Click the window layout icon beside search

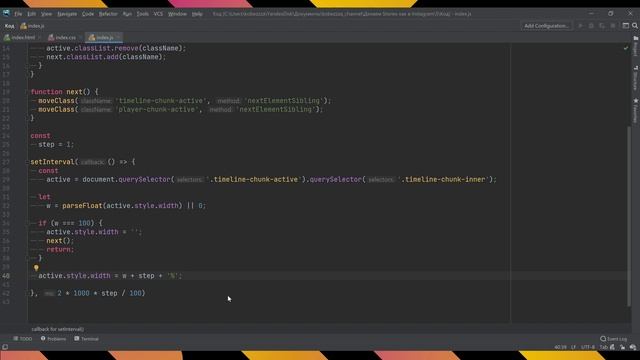pos(626,26)
